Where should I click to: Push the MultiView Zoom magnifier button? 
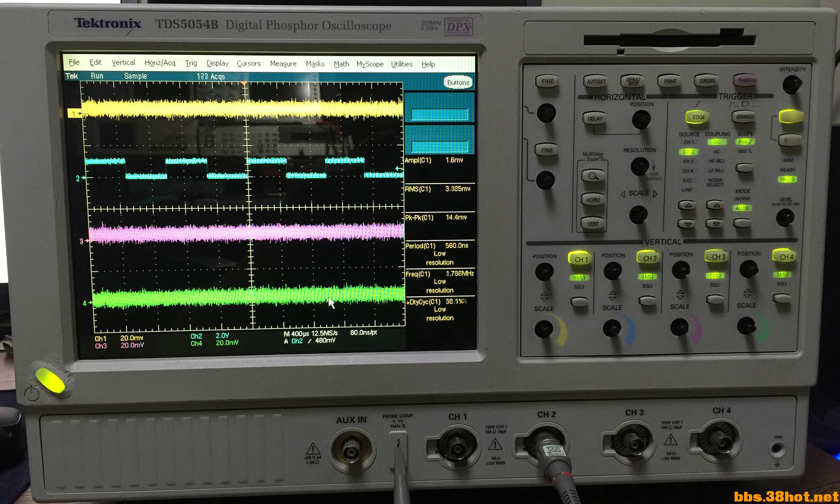593,176
